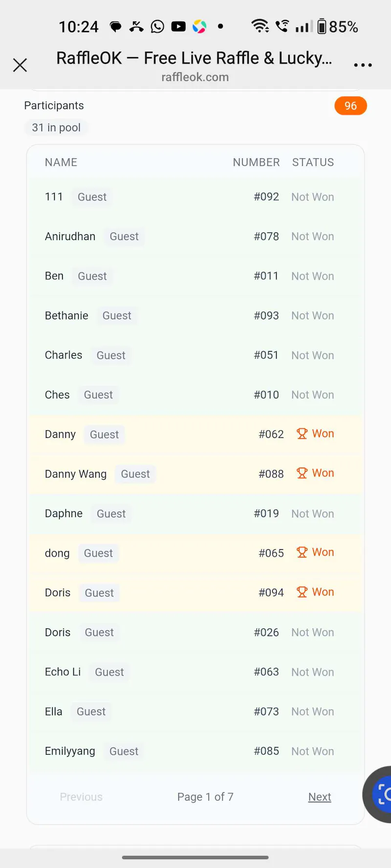The width and height of the screenshot is (391, 868).
Task: Close the RaffleOK browser tab
Action: [20, 65]
